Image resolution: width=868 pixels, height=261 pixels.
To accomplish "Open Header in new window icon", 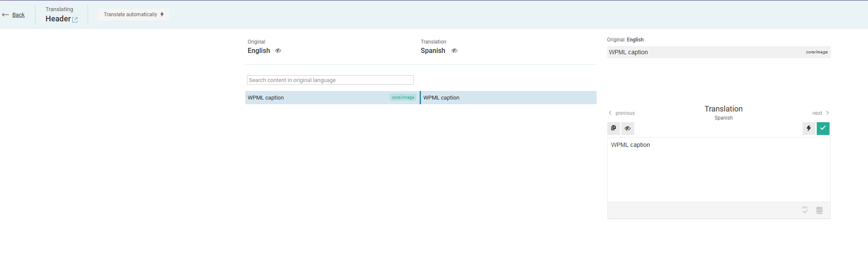I will point(75,20).
